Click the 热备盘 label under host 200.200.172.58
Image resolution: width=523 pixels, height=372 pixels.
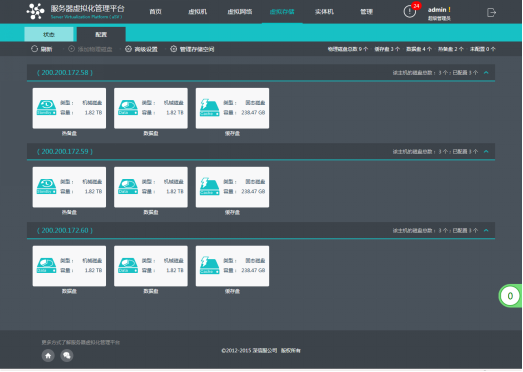coord(69,133)
